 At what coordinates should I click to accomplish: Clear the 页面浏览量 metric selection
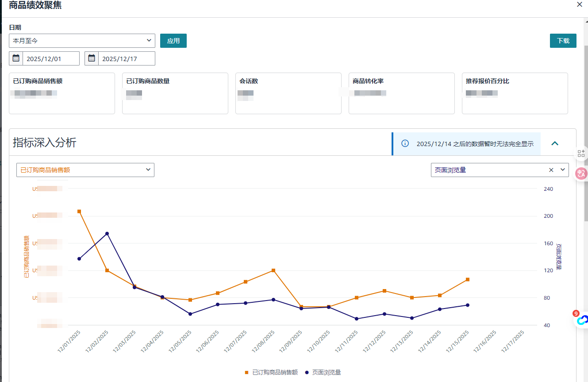551,170
